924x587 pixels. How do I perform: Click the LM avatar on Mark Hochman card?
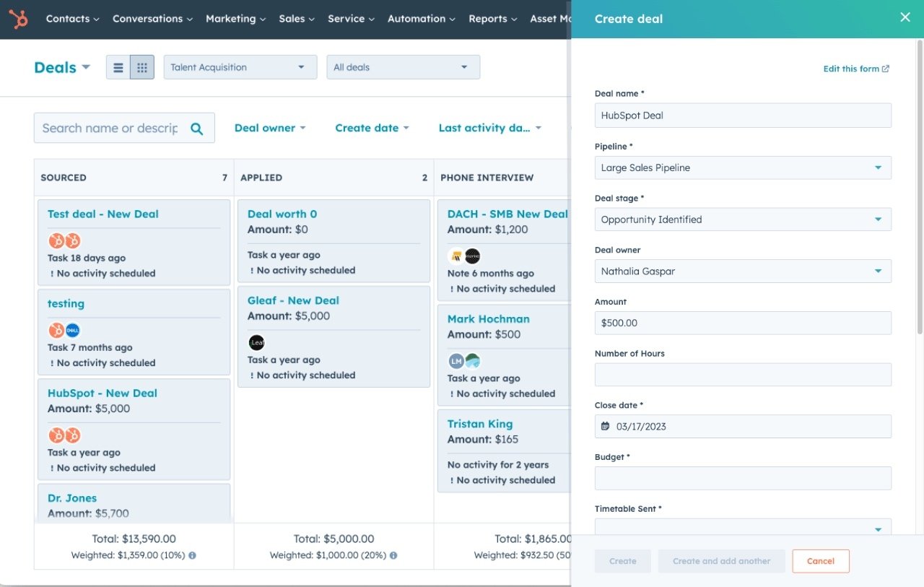pyautogui.click(x=457, y=360)
